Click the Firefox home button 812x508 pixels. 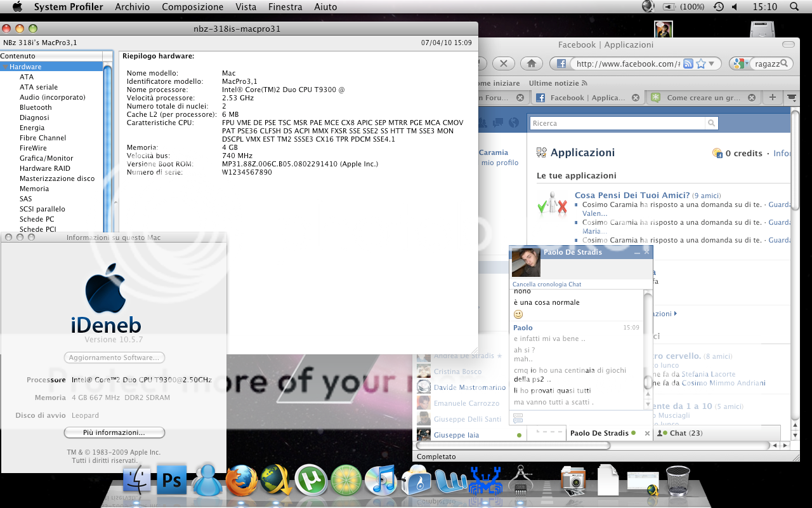[x=532, y=63]
